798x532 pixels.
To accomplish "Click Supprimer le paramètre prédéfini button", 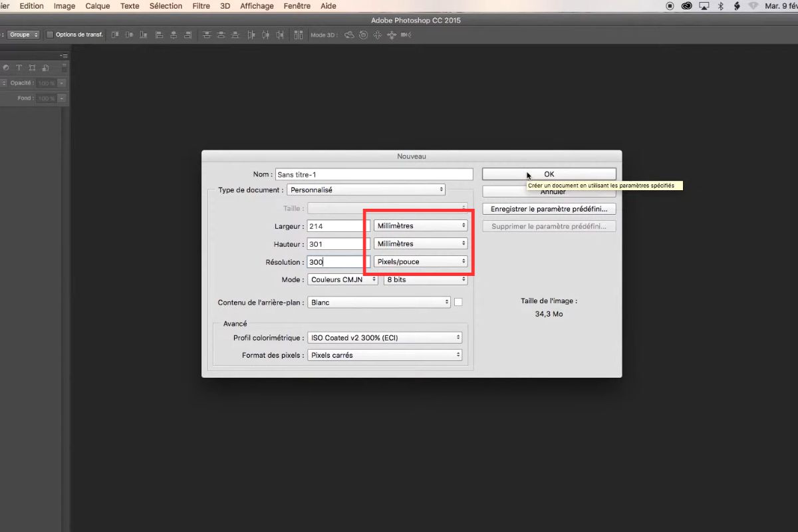I will tap(549, 227).
